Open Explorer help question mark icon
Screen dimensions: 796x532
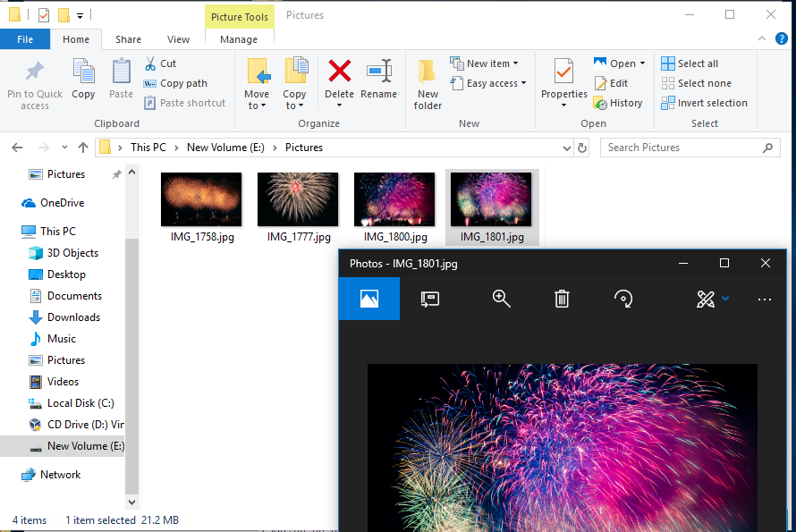click(x=782, y=38)
